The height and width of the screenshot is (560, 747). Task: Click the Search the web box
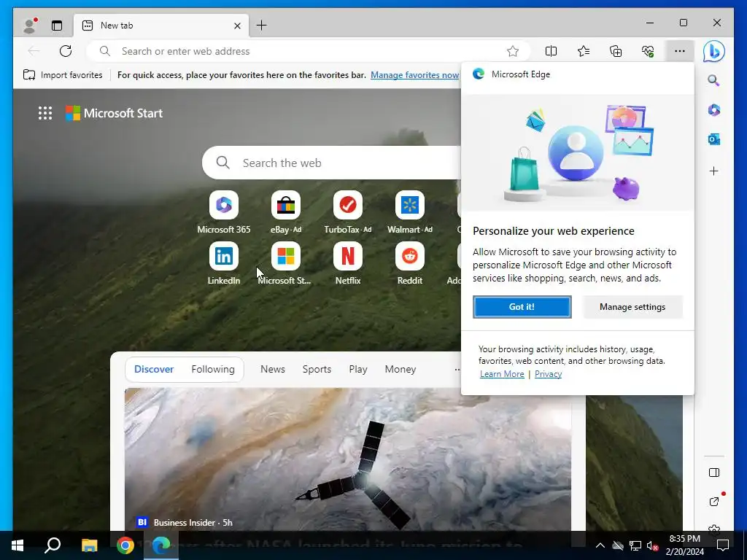332,163
